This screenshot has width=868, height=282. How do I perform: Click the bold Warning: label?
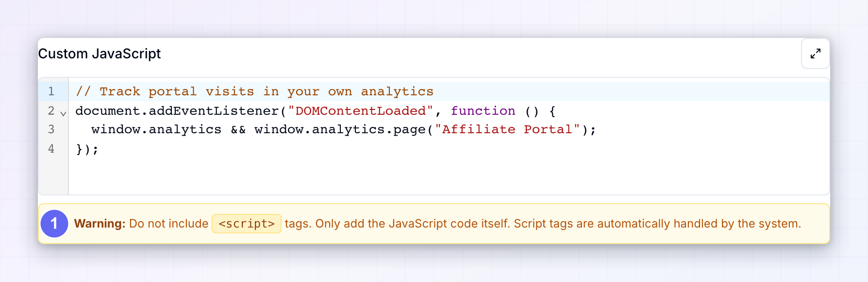click(100, 224)
